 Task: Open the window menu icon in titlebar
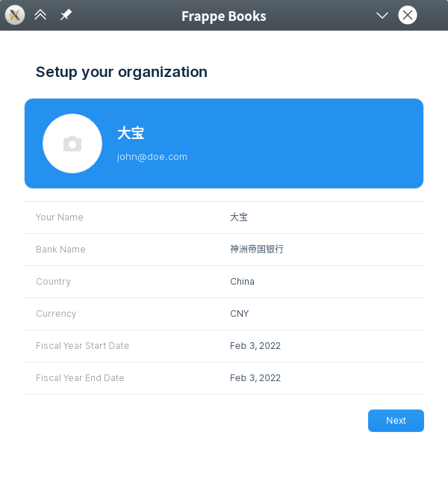coord(14,15)
